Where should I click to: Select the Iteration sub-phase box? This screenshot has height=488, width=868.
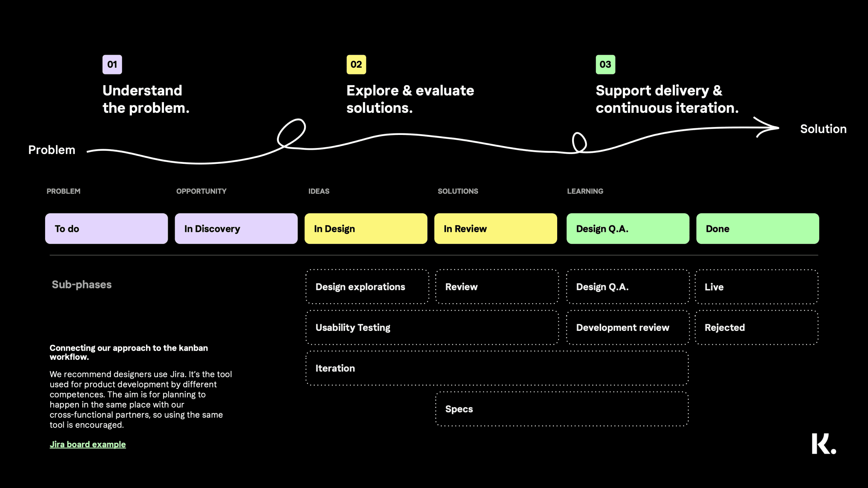pos(497,368)
